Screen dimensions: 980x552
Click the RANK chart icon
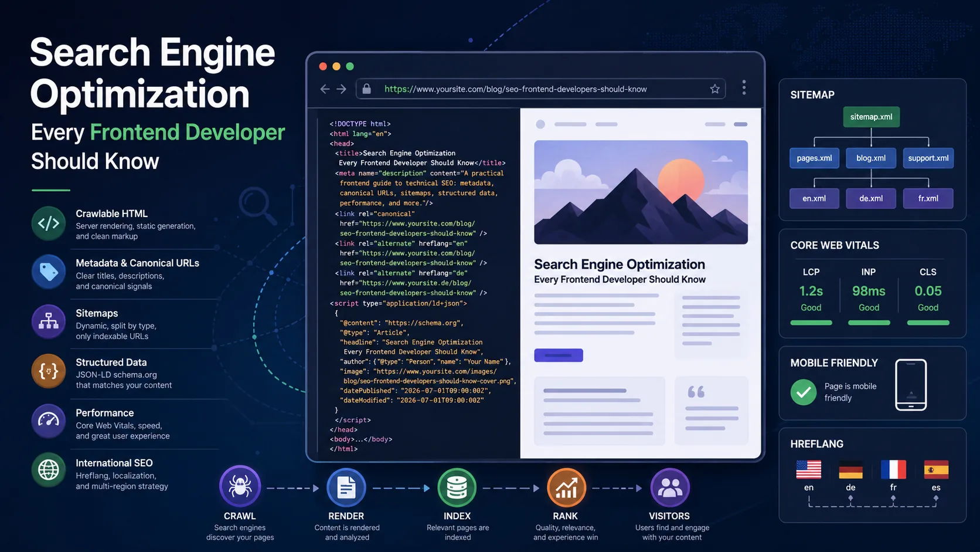[x=566, y=487]
